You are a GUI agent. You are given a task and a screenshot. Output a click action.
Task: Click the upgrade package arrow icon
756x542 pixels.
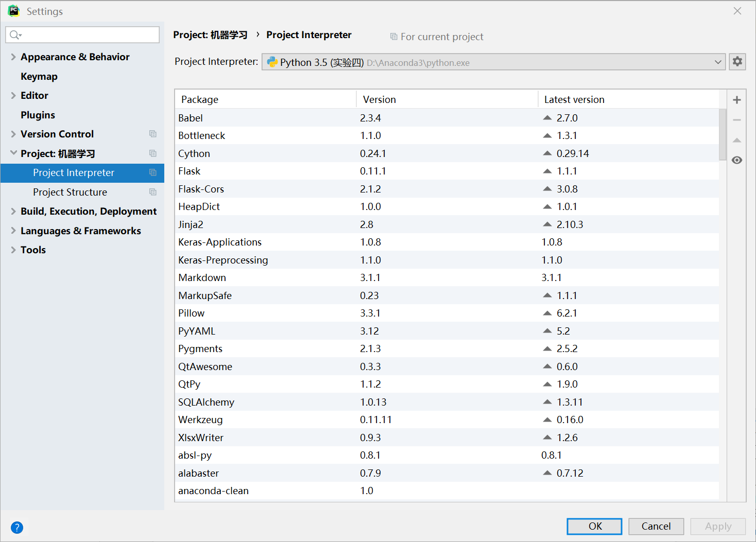[x=737, y=140]
